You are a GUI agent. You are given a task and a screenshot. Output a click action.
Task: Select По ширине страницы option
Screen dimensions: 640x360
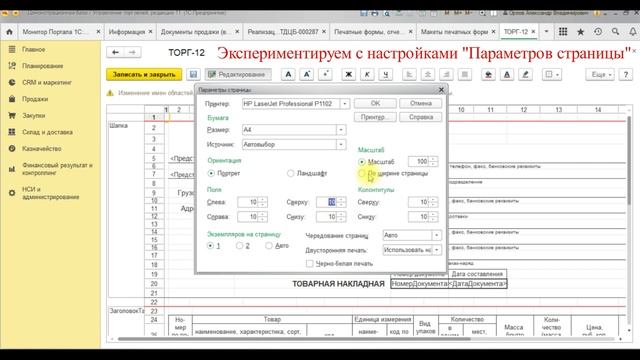pyautogui.click(x=362, y=173)
